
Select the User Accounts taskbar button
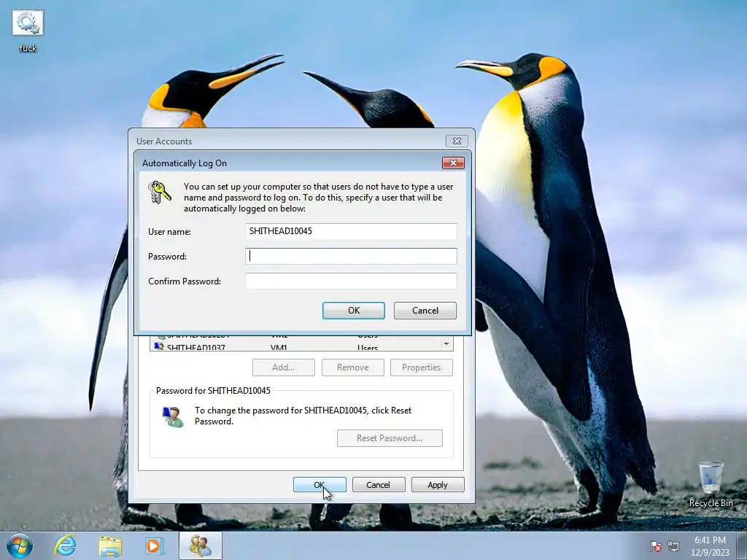201,545
